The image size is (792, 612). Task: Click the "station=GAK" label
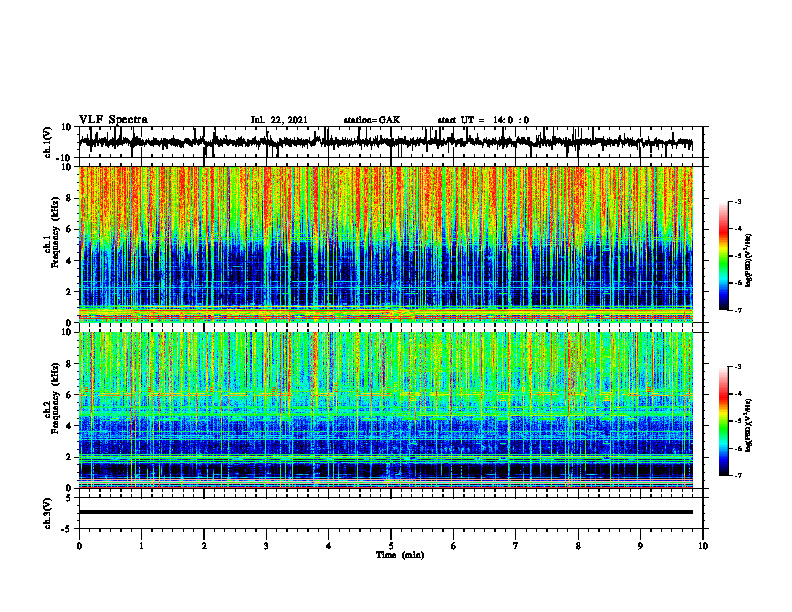tap(372, 120)
